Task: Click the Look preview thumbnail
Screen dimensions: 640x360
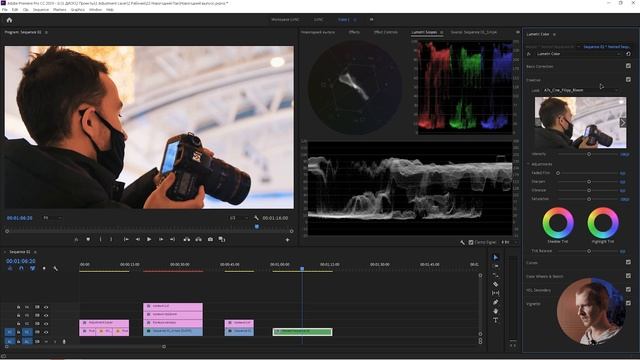Action: (580, 122)
